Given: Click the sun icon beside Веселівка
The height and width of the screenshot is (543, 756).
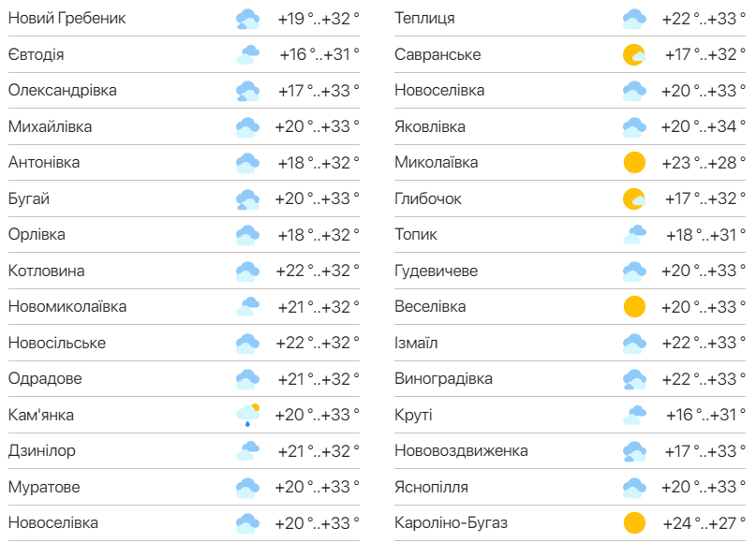Looking at the screenshot, I should point(635,307).
